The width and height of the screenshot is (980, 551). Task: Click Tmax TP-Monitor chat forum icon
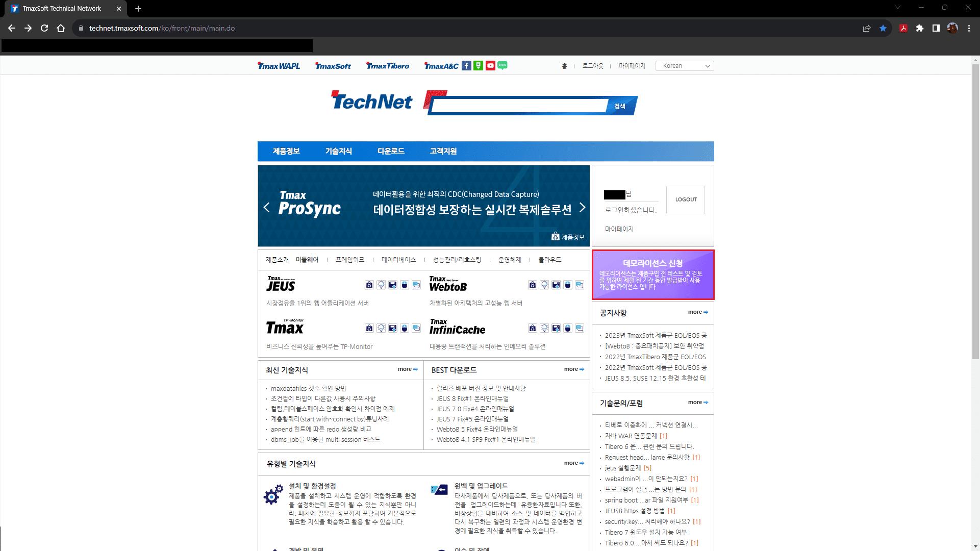click(x=416, y=328)
